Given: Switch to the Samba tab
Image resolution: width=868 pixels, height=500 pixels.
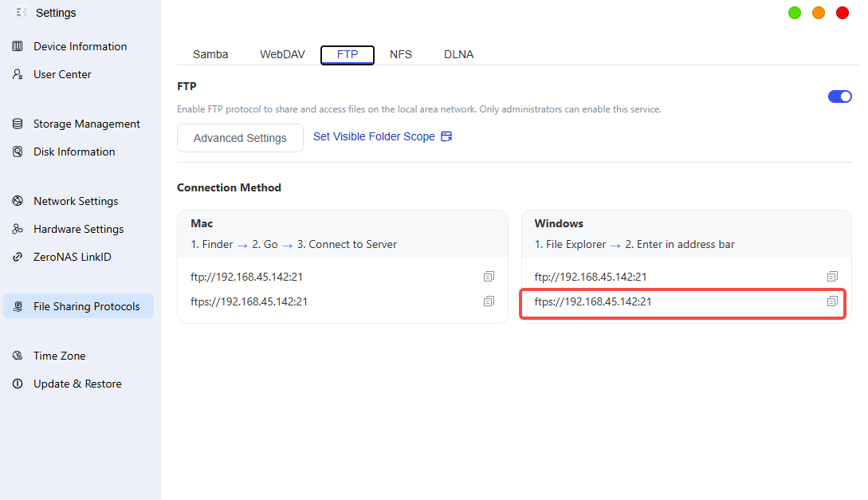Looking at the screenshot, I should pyautogui.click(x=210, y=54).
